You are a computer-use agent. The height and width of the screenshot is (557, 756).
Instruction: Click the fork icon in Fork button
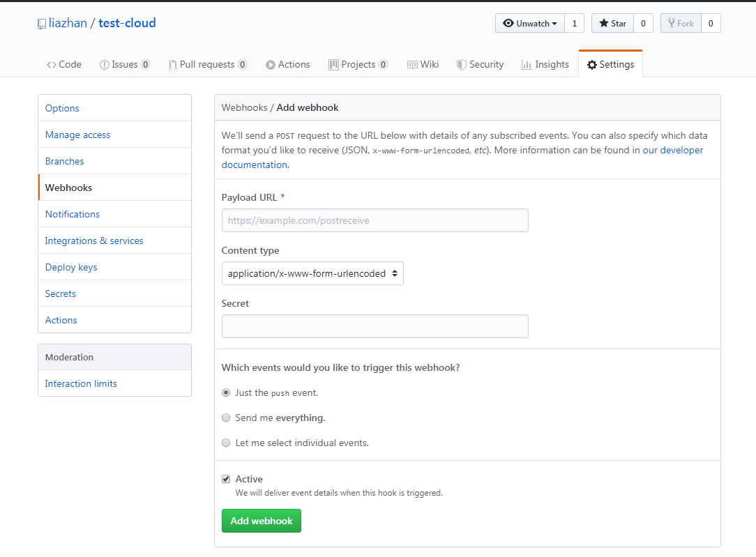pyautogui.click(x=671, y=23)
